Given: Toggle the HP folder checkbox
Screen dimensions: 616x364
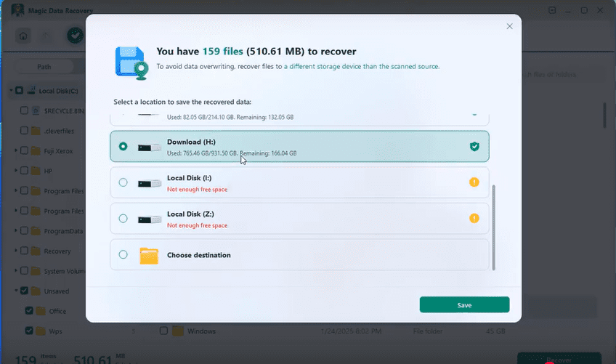Looking at the screenshot, I should (x=24, y=171).
